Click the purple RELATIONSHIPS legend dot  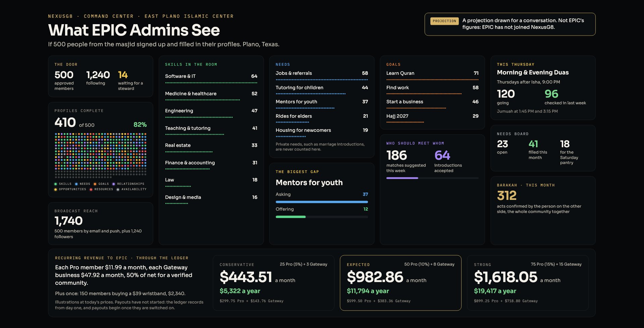(114, 184)
